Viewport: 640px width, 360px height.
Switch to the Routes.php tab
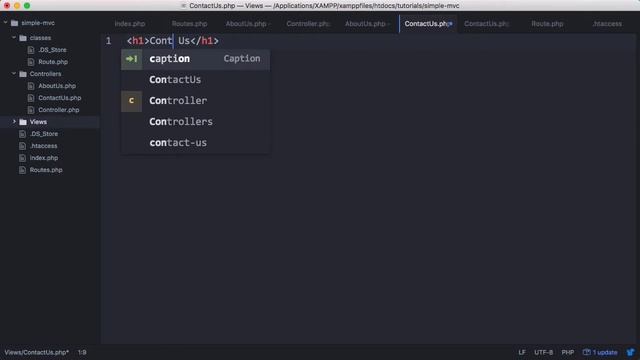click(189, 24)
